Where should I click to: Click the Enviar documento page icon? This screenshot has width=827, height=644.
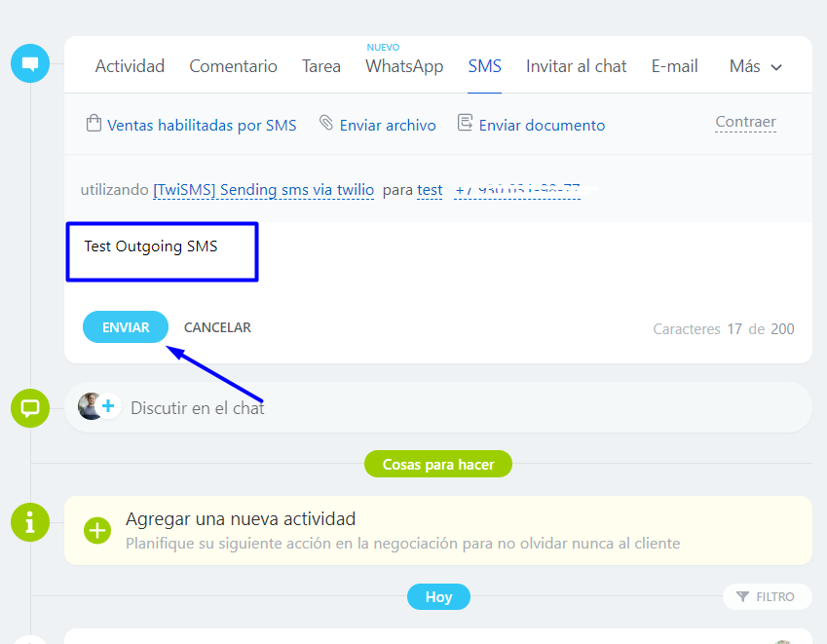coord(466,124)
